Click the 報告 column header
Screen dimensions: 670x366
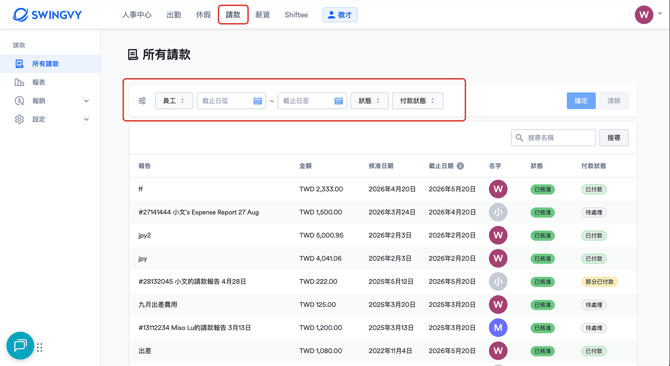[x=144, y=166]
